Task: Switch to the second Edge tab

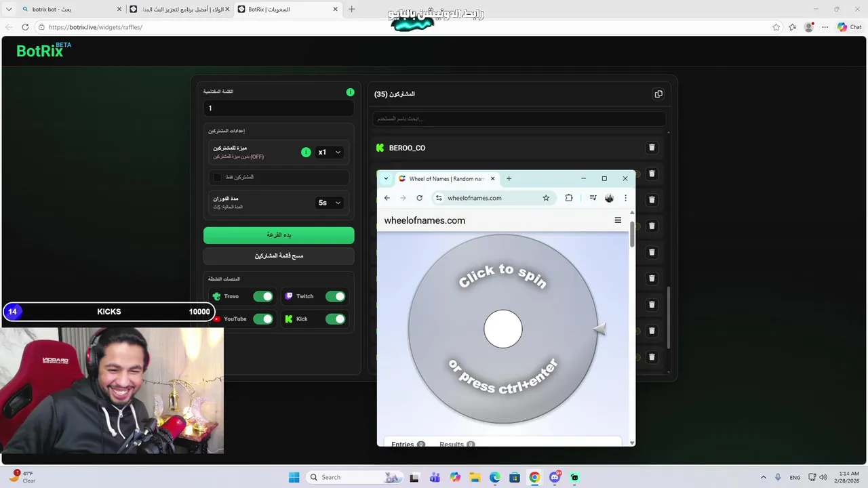Action: tap(180, 9)
